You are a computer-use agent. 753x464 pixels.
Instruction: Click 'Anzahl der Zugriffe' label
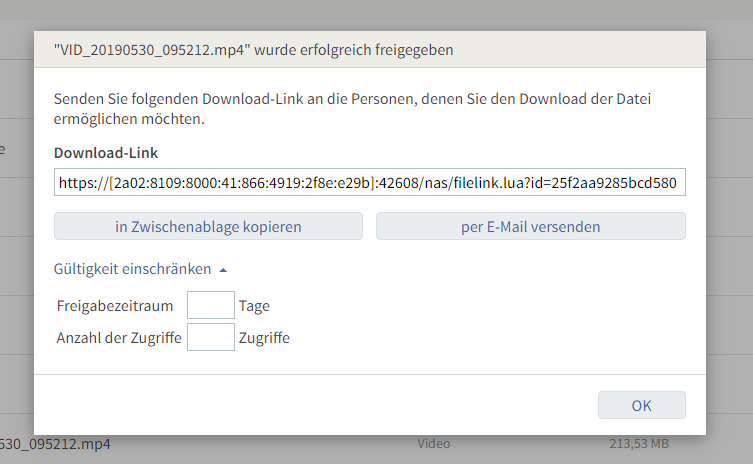(119, 338)
